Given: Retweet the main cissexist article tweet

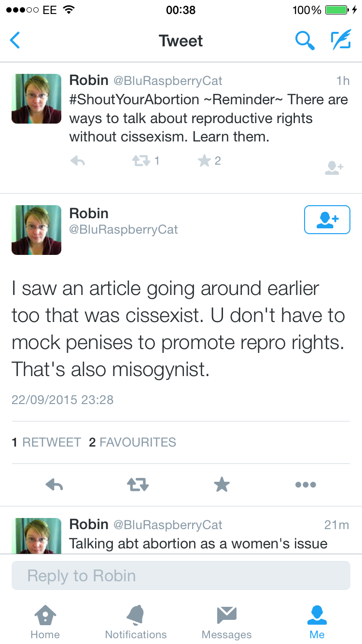Looking at the screenshot, I should point(138,484).
